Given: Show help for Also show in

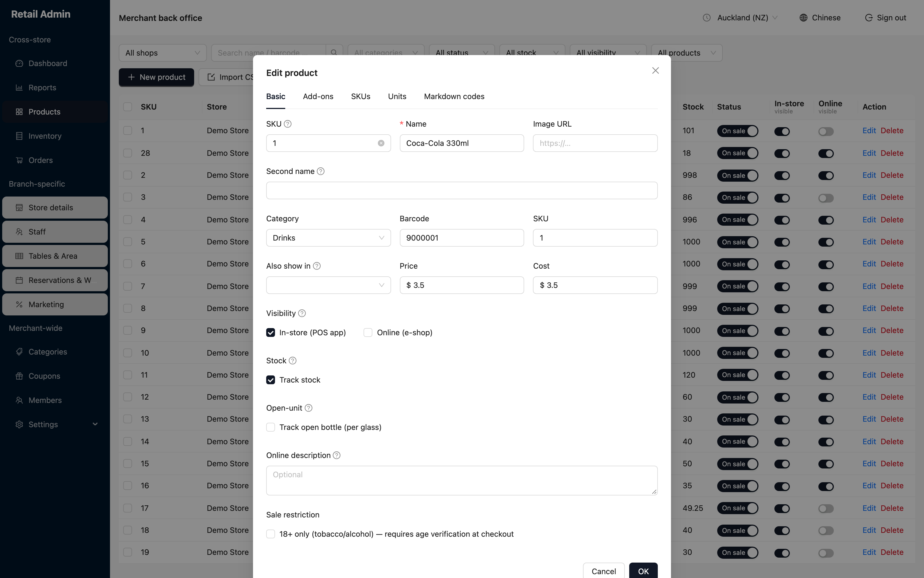Looking at the screenshot, I should pyautogui.click(x=317, y=266).
